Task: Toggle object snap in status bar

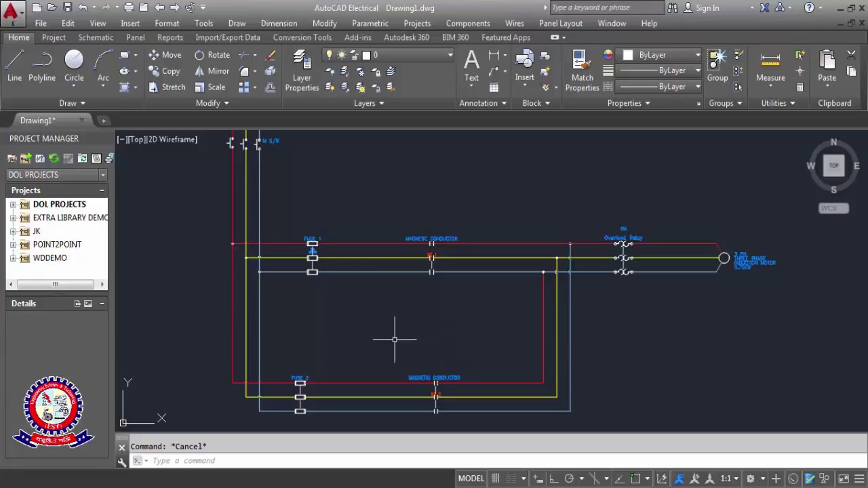Action: point(635,479)
